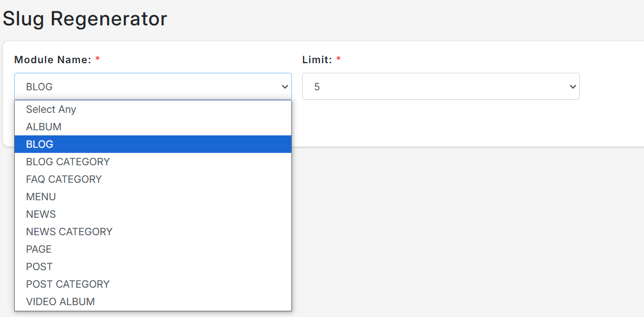Select NEWS CATEGORY from the list
This screenshot has height=317, width=644.
(153, 231)
